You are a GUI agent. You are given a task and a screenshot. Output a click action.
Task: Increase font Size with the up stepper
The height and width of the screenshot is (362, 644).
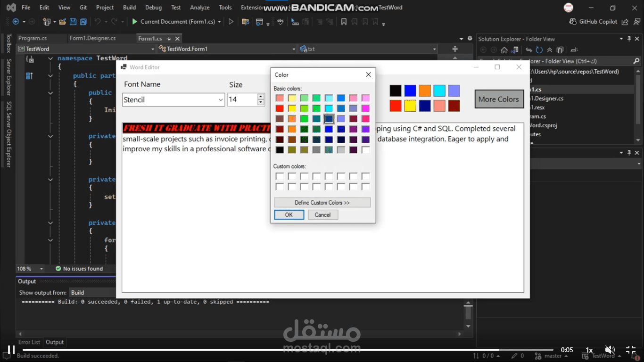pyautogui.click(x=261, y=97)
